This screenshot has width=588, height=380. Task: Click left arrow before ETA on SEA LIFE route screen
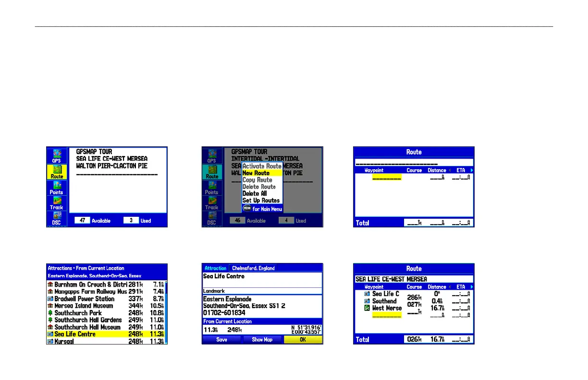point(450,287)
